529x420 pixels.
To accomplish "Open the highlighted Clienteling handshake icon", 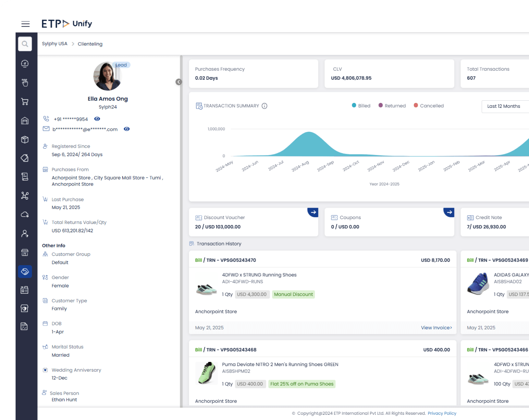I will (x=25, y=272).
